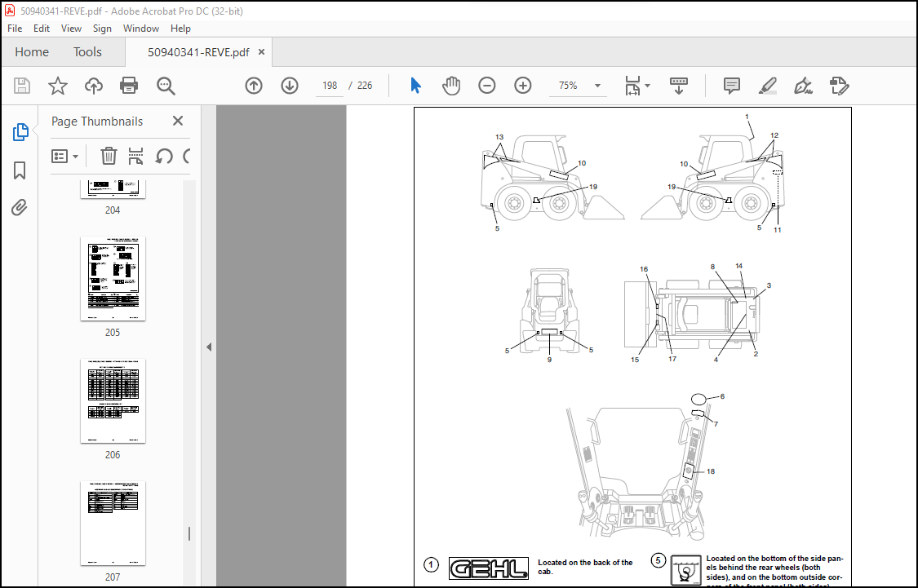Click the "Page Thumbnails" panel title
This screenshot has height=588, width=918.
(x=97, y=122)
